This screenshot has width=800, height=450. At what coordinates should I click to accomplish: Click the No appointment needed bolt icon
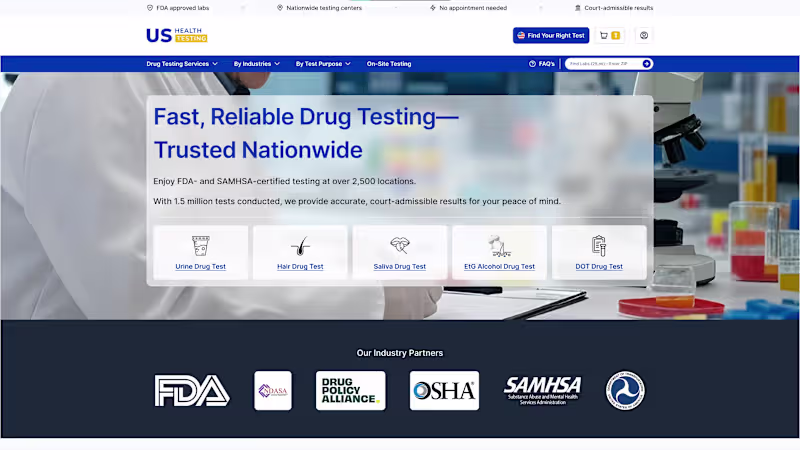click(x=433, y=8)
